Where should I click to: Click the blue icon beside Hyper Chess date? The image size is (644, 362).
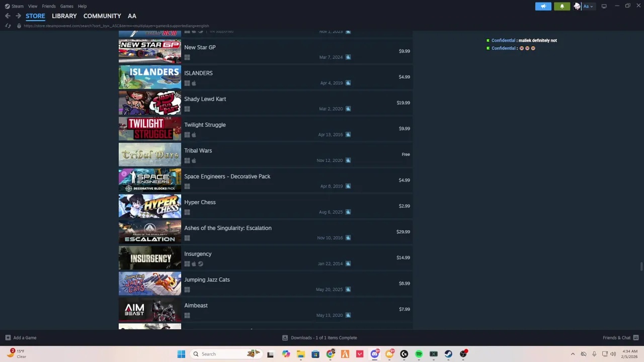348,212
